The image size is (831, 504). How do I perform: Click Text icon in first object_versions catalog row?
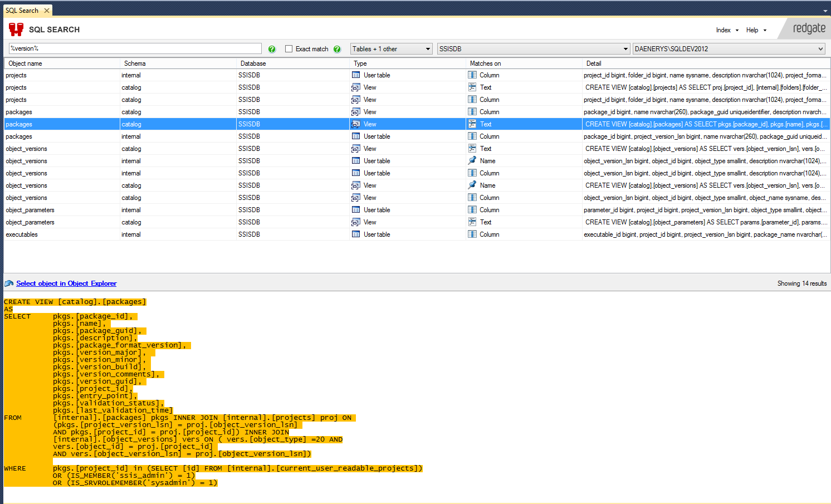(472, 149)
